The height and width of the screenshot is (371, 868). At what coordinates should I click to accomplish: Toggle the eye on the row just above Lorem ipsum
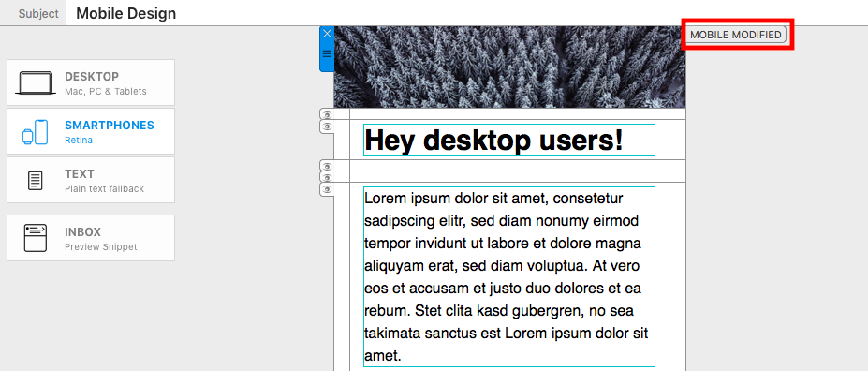[x=327, y=178]
